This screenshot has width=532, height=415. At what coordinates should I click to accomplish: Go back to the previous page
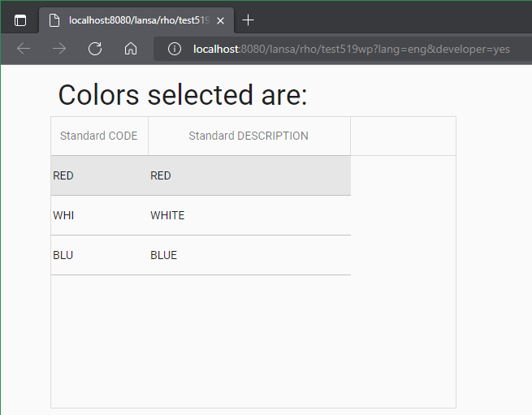pos(24,49)
